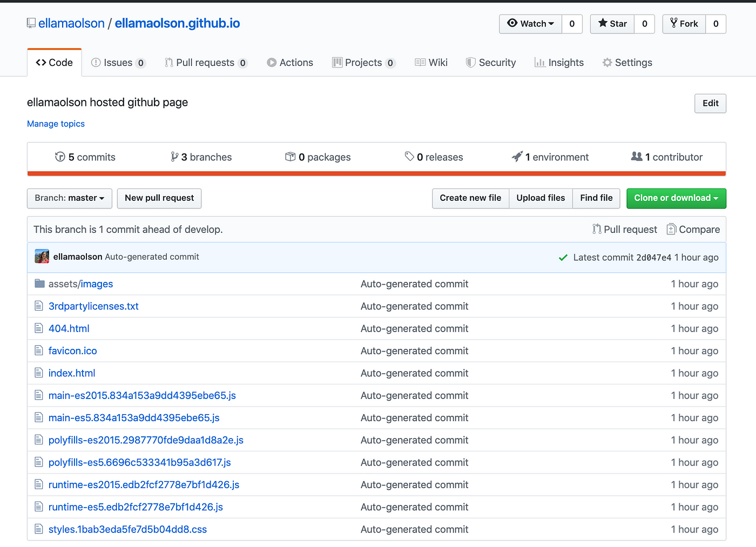
Task: Click the file icon beside index.html
Action: point(39,373)
